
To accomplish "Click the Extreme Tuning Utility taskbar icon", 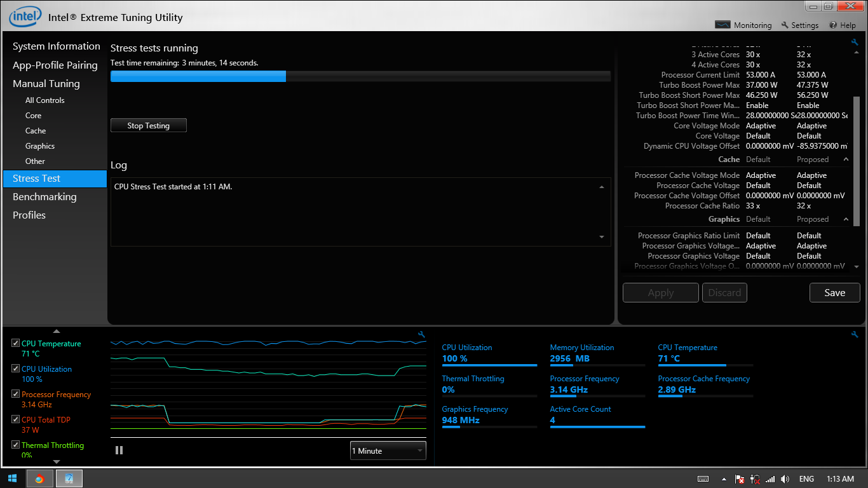I will [69, 478].
